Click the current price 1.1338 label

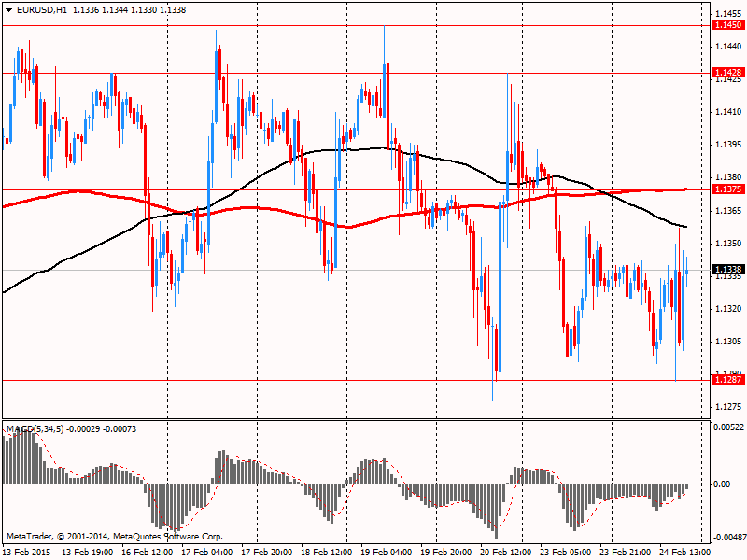726,270
